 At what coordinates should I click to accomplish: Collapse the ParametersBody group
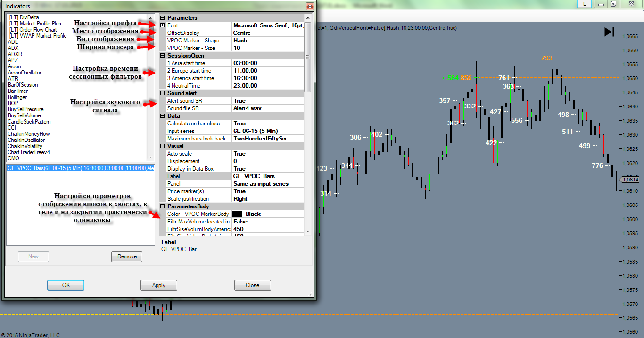coord(163,206)
